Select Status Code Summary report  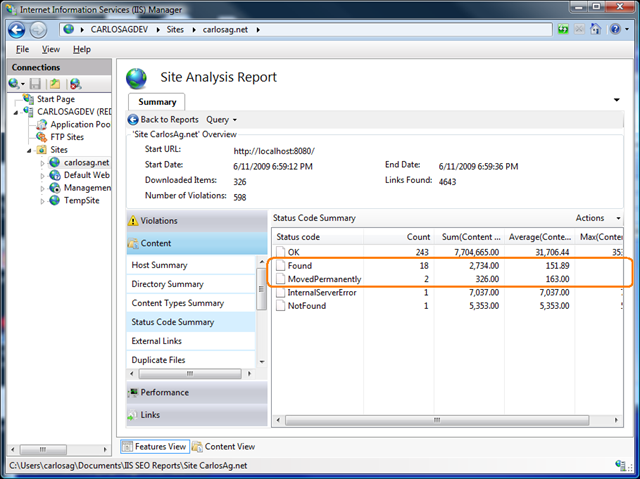[x=191, y=322]
